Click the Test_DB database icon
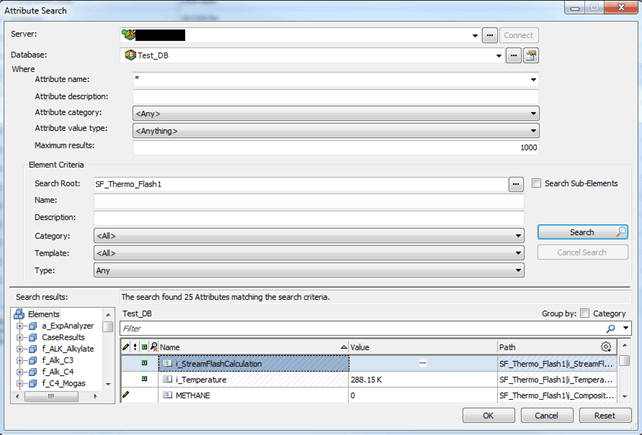The width and height of the screenshot is (642, 435). 130,55
